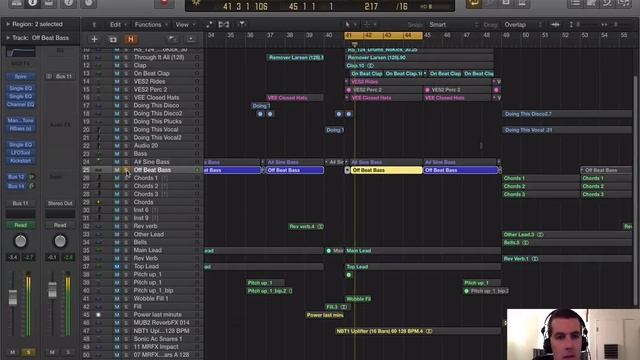Toggle record enable on Off Beat Bass track
The width and height of the screenshot is (640, 360).
[x=197, y=170]
